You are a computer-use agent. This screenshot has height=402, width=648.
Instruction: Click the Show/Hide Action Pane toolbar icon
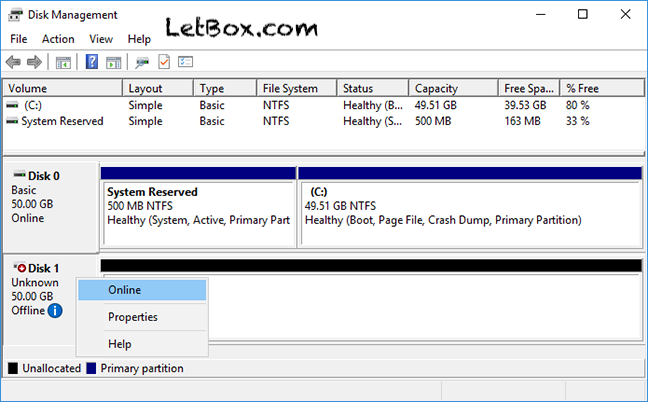pyautogui.click(x=113, y=62)
